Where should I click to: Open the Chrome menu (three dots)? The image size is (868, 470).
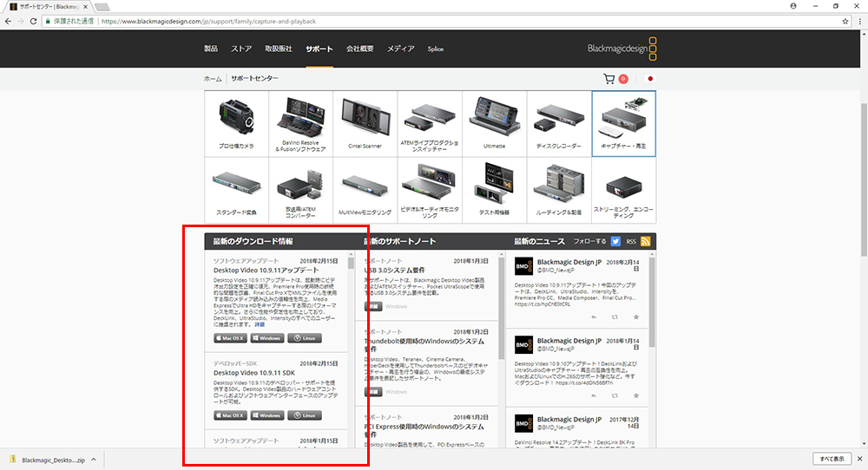(x=859, y=21)
